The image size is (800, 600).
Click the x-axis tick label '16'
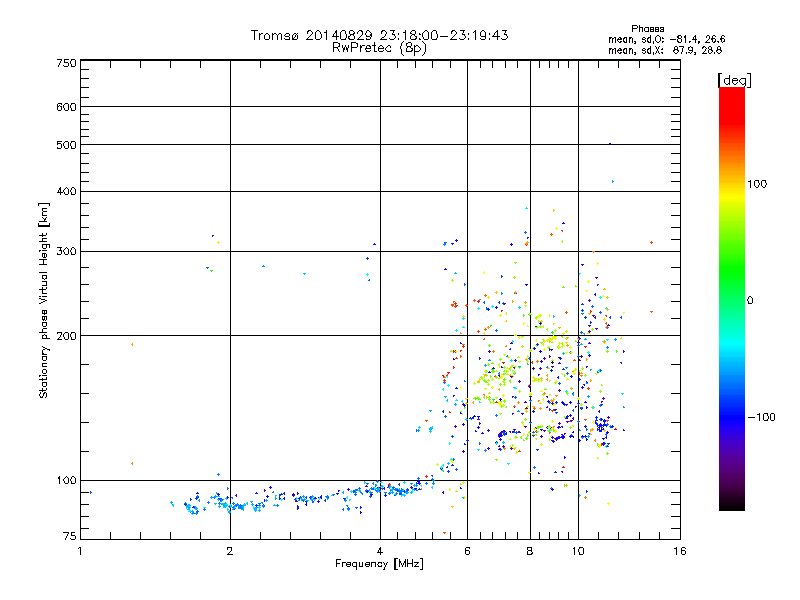click(x=680, y=551)
